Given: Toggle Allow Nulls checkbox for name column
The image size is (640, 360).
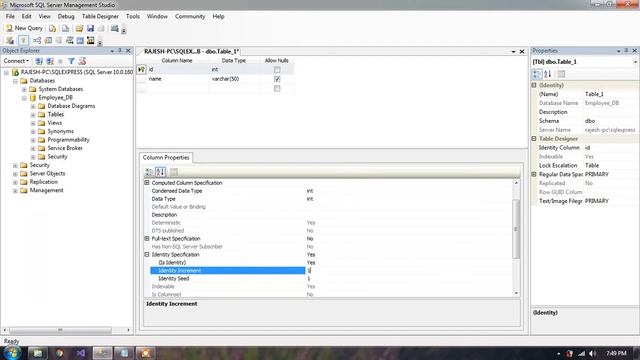Looking at the screenshot, I should [x=277, y=79].
